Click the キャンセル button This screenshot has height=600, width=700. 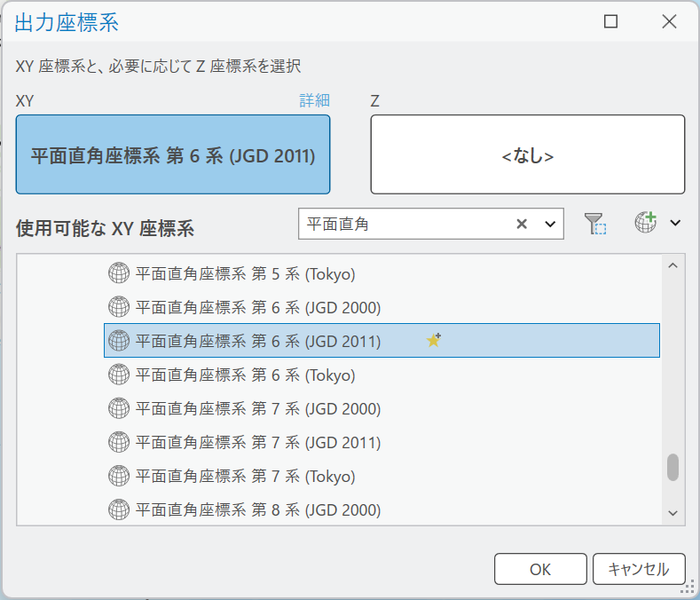click(638, 569)
